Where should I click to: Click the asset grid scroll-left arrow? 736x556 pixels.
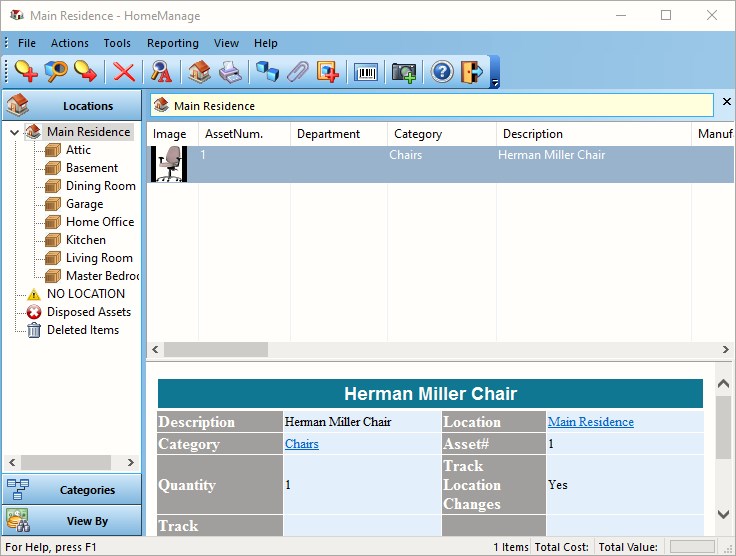tap(155, 350)
